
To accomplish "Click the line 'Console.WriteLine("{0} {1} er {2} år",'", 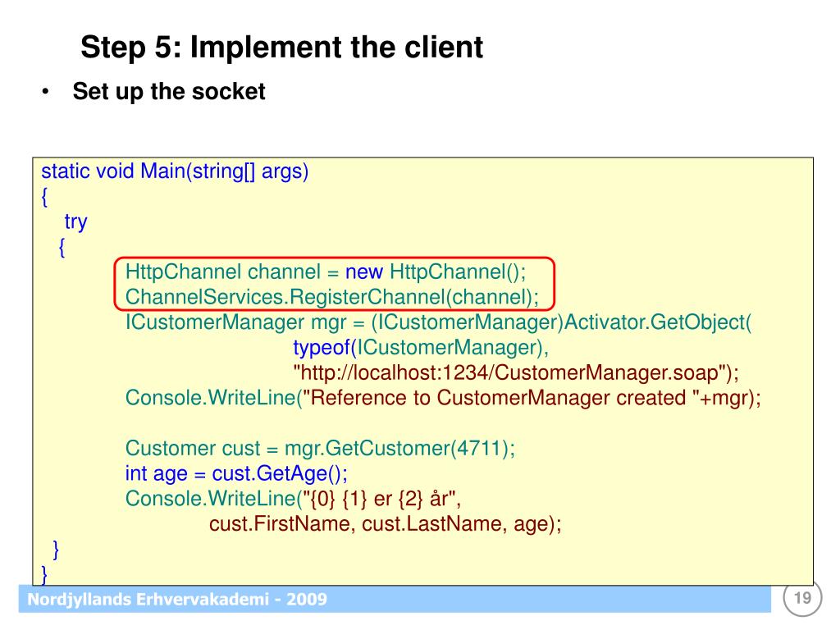I will 293,499.
